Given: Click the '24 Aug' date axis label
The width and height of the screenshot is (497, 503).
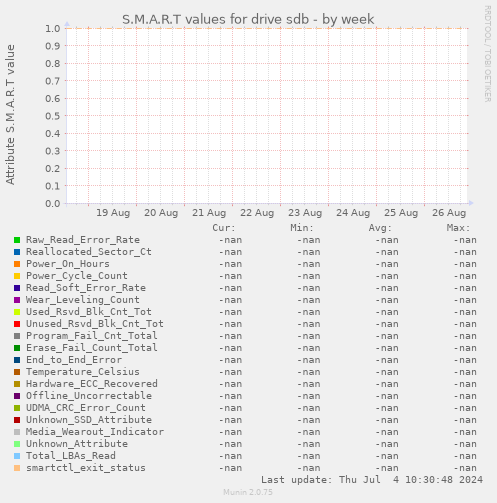Looking at the screenshot, I should (353, 213).
